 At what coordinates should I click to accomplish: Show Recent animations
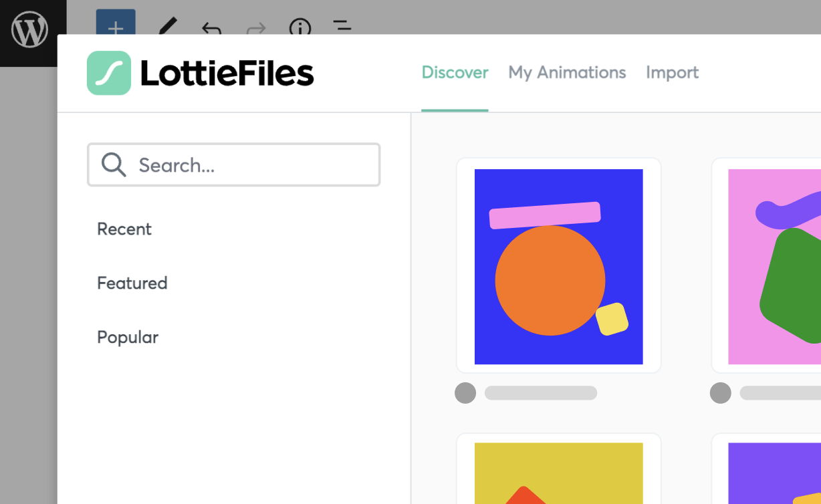124,229
